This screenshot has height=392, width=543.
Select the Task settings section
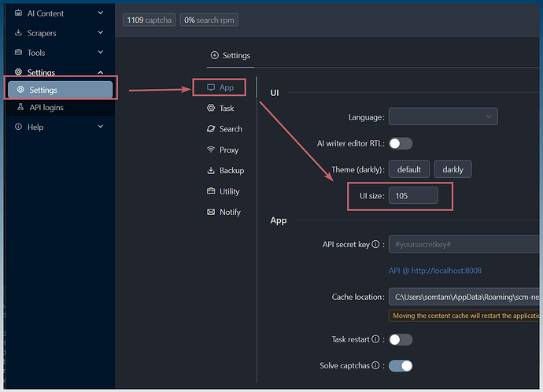click(x=220, y=109)
